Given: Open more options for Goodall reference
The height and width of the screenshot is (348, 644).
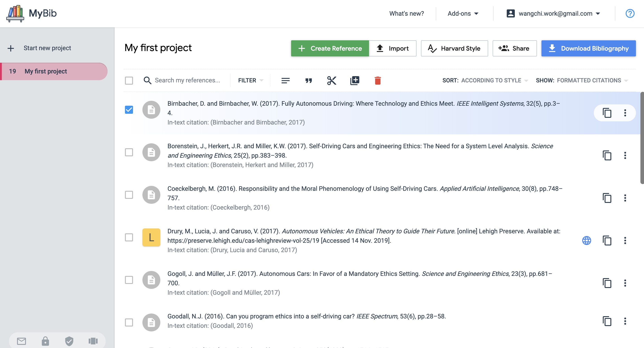Looking at the screenshot, I should tap(625, 321).
